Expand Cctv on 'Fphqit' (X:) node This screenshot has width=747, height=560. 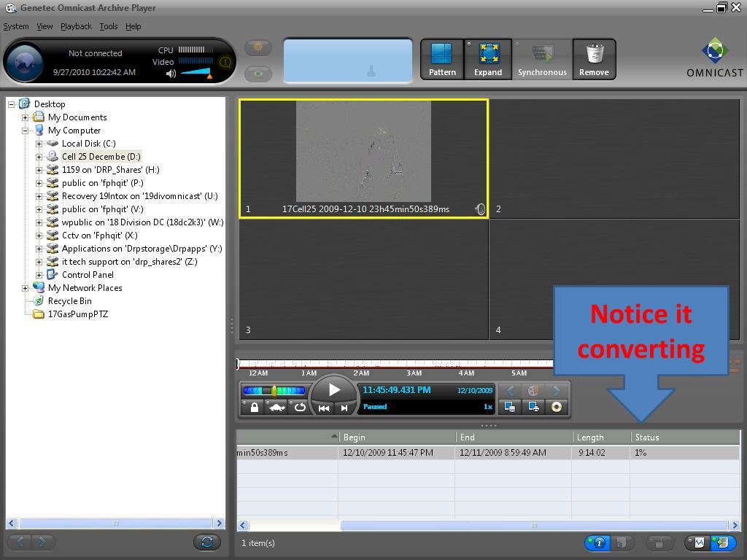39,236
